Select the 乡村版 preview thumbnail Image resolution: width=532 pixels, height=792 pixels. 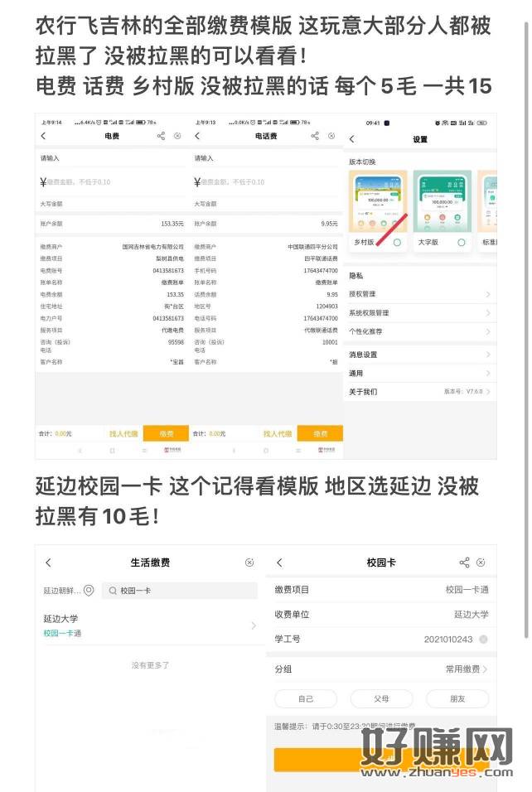point(378,202)
